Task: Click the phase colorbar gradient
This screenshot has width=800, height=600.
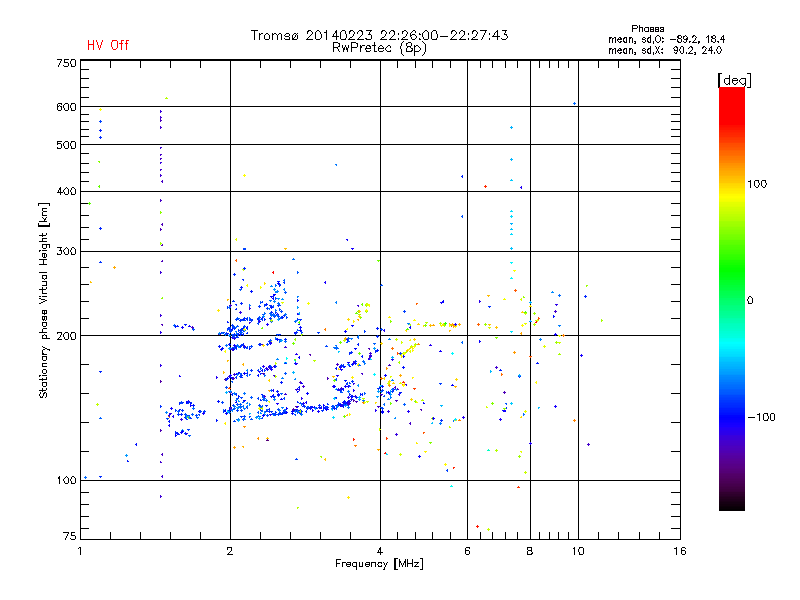Action: pos(732,299)
